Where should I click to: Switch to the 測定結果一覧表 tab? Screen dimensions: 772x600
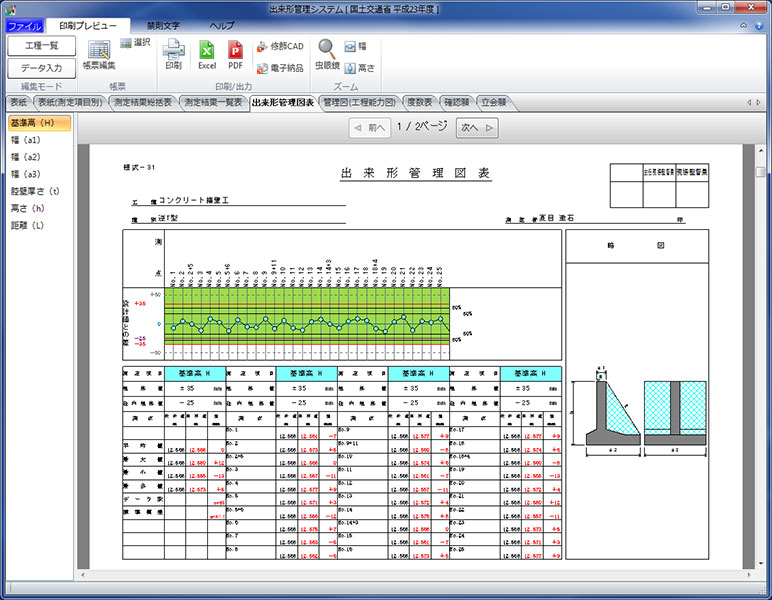click(212, 102)
